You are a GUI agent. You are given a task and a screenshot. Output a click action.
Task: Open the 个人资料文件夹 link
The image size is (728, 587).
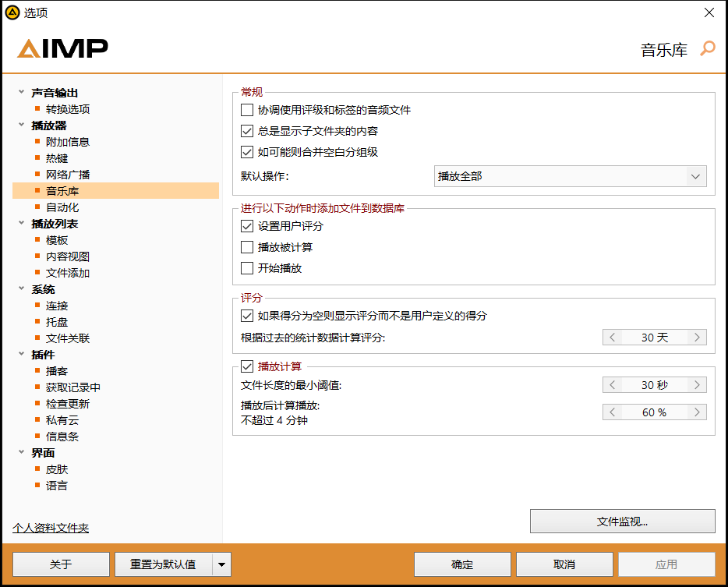[x=51, y=528]
